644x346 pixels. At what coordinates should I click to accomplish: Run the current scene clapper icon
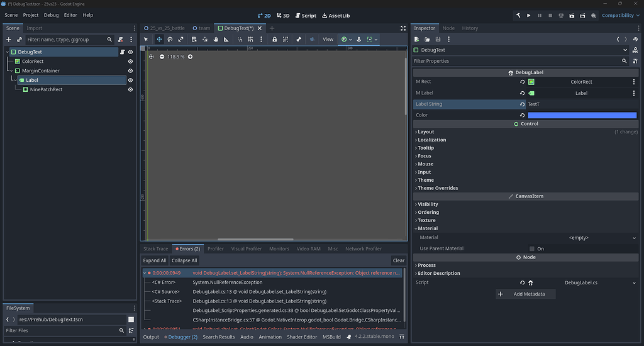(572, 16)
